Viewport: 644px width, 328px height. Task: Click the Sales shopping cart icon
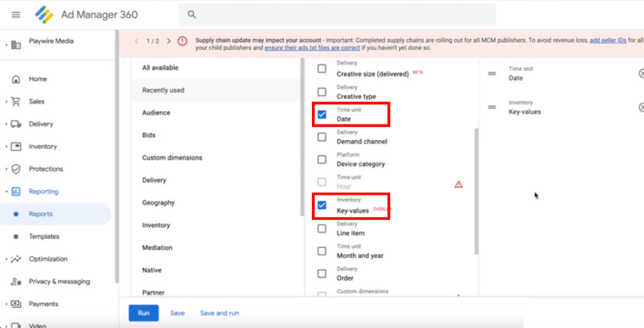pyautogui.click(x=15, y=101)
